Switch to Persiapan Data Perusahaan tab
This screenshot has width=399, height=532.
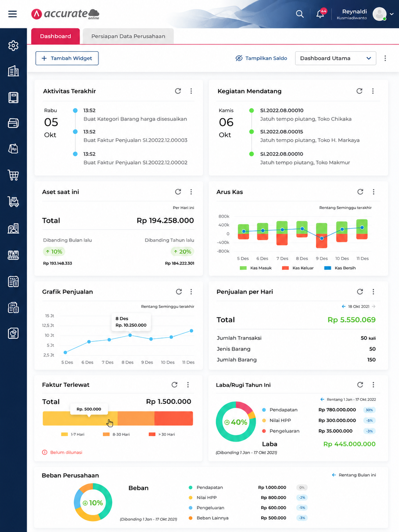(128, 36)
